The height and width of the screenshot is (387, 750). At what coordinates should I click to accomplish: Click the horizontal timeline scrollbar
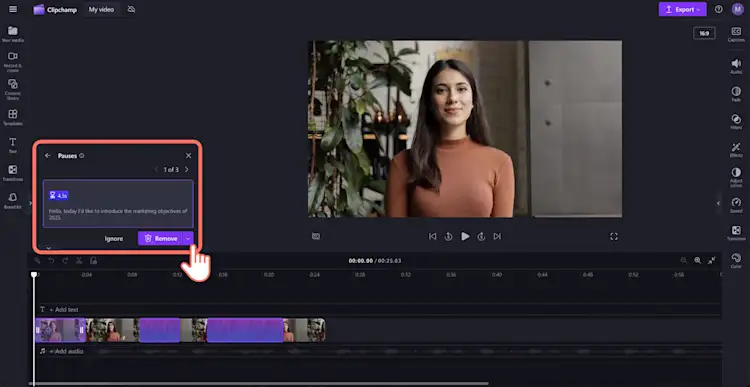pos(258,383)
